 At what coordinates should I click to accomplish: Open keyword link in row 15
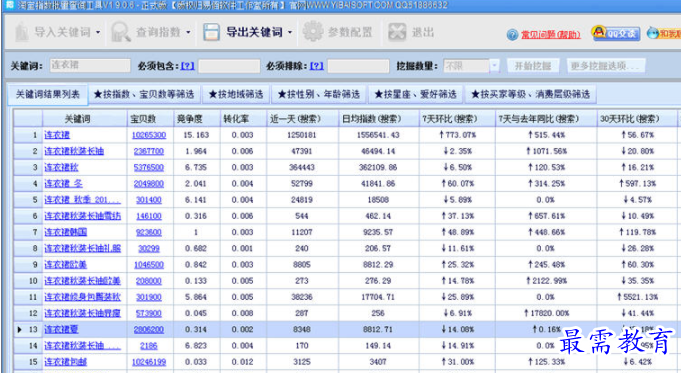point(66,362)
